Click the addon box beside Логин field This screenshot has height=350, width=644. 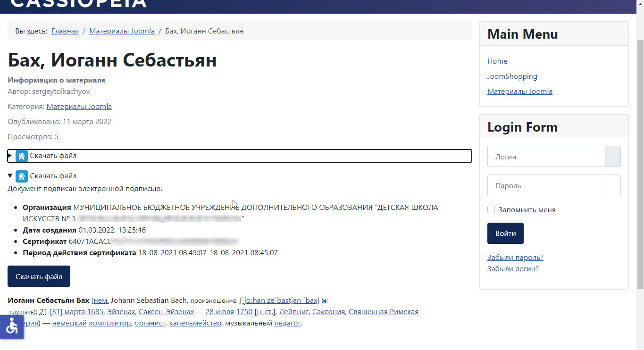[x=612, y=157]
